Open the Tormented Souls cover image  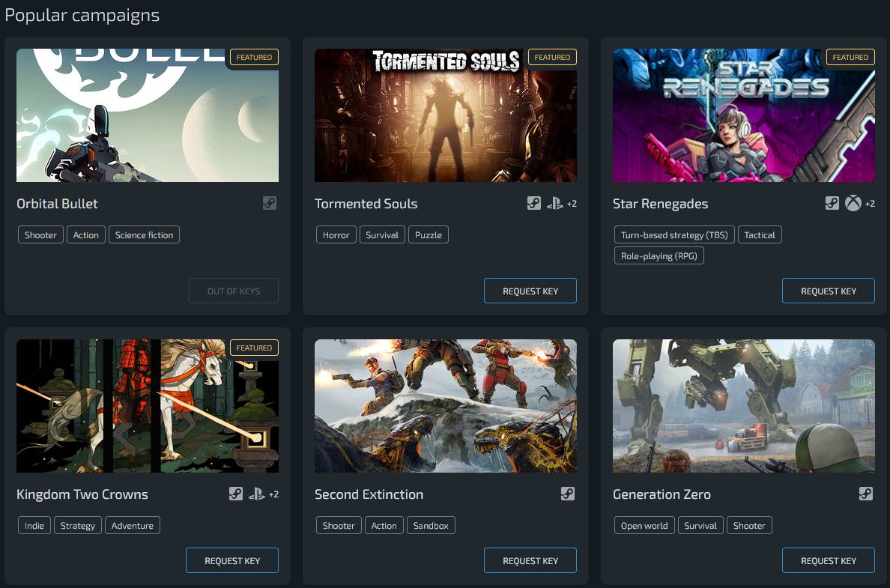click(x=446, y=115)
